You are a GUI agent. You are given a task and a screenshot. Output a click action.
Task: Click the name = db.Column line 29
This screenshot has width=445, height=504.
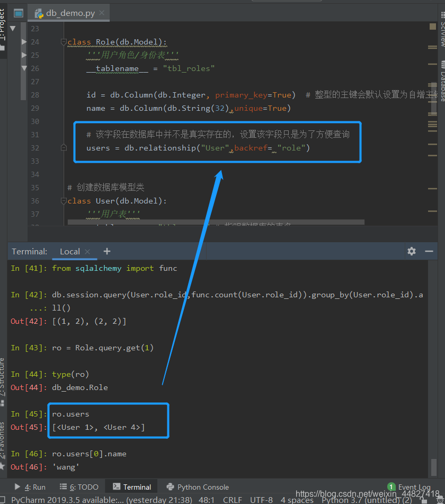tap(189, 108)
